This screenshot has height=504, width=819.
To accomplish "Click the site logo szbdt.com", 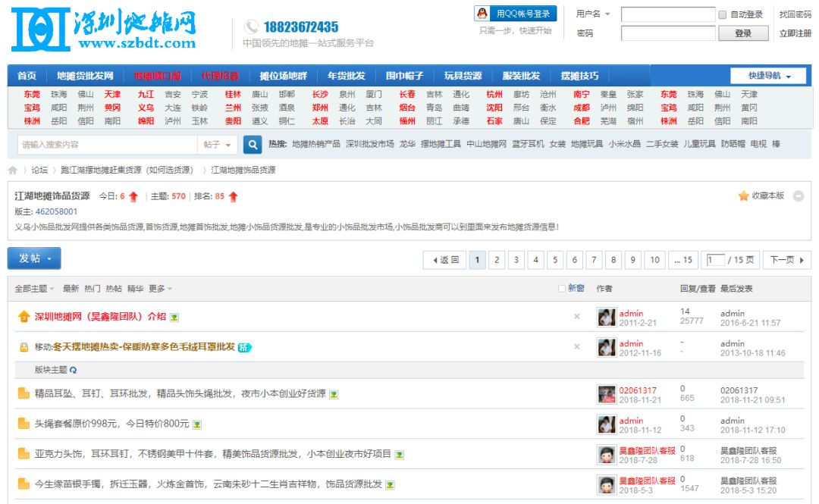I will (104, 30).
